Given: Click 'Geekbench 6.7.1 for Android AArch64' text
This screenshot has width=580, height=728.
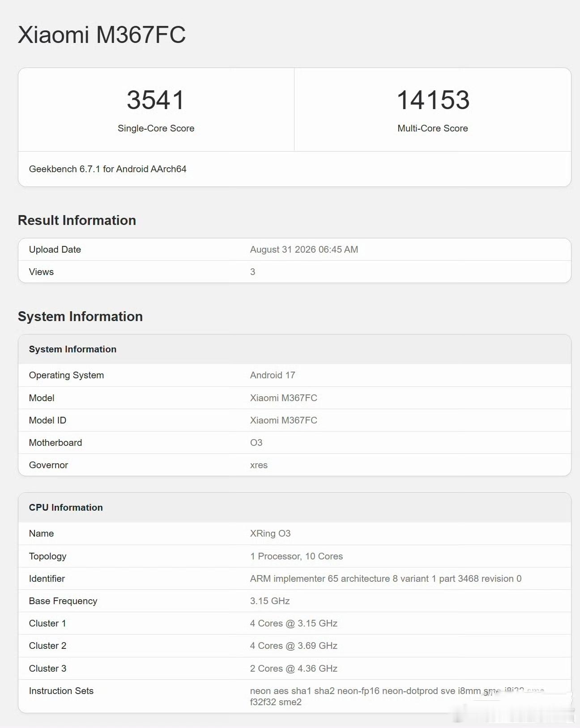Looking at the screenshot, I should 107,169.
